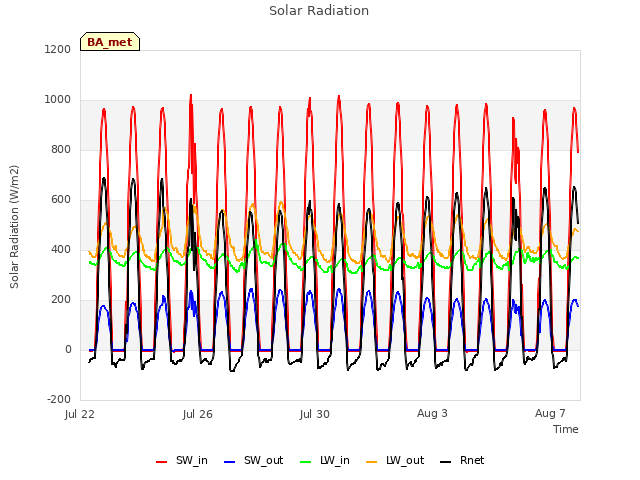Select the SW_in legend entry

coord(182,460)
